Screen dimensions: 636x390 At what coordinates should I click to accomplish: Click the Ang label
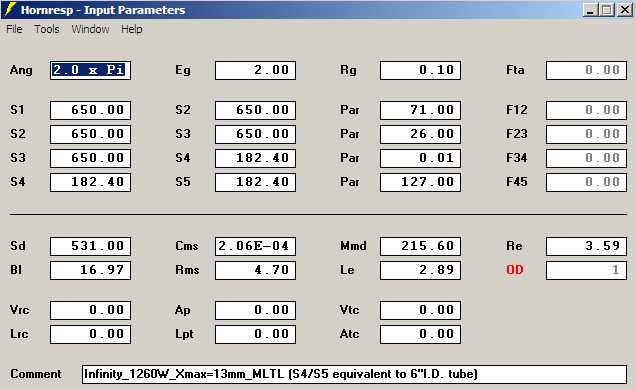(21, 70)
